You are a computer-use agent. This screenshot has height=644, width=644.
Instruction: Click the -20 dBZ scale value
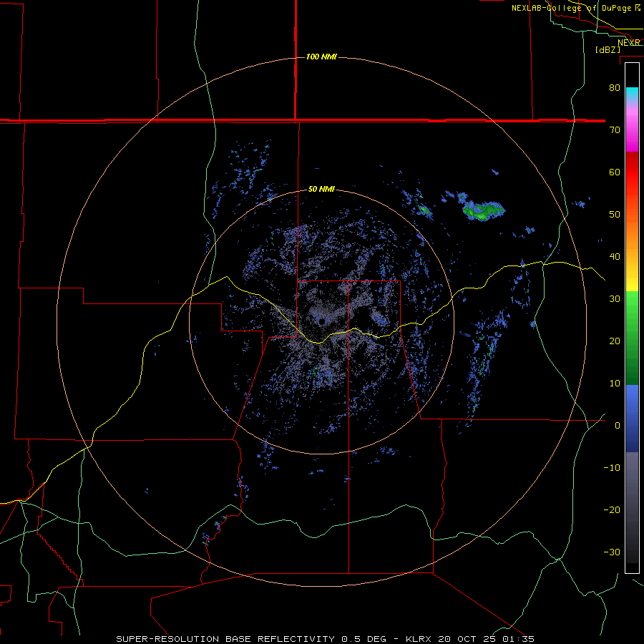tap(612, 509)
